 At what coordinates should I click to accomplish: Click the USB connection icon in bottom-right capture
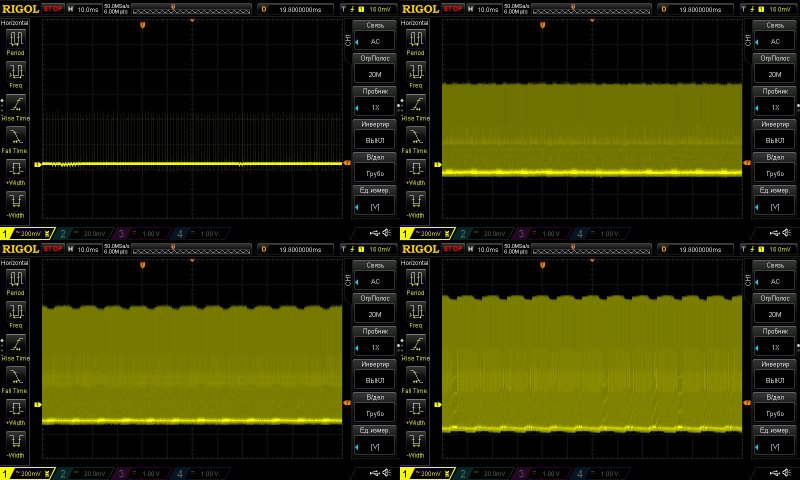774,473
